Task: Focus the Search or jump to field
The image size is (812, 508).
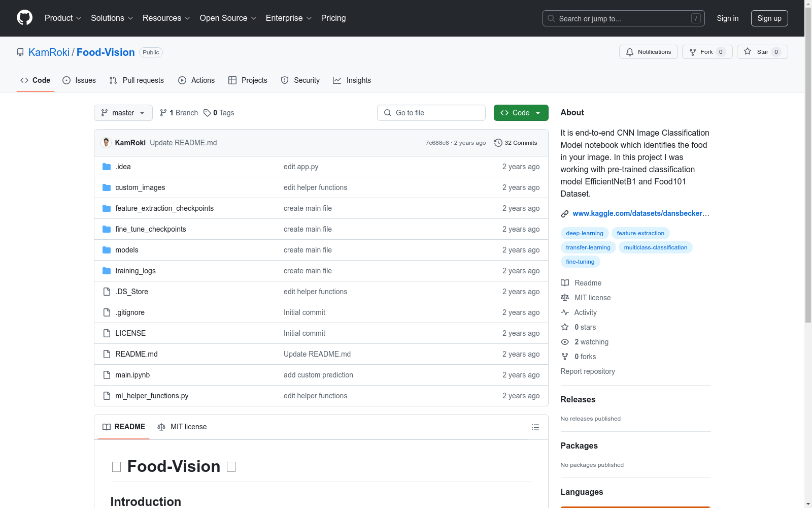Action: click(624, 18)
